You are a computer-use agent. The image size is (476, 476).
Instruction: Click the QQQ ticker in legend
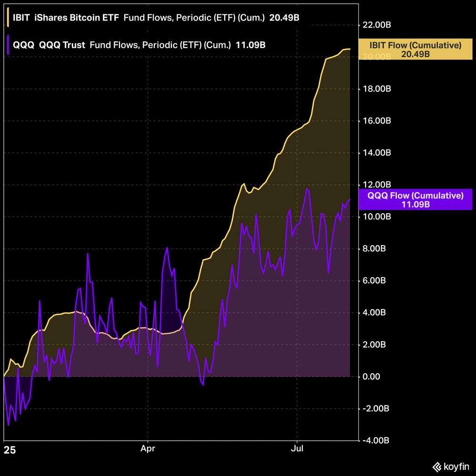point(23,45)
